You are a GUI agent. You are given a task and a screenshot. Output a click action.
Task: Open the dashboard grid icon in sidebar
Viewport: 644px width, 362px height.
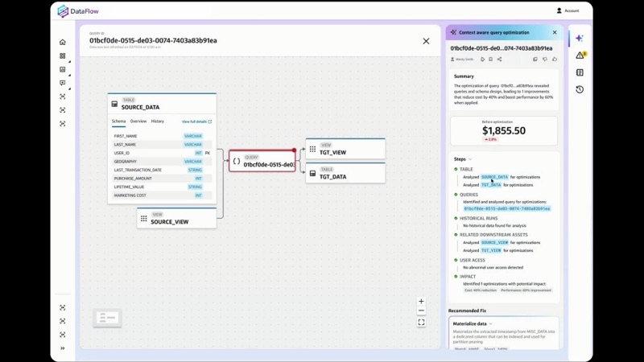coord(63,56)
